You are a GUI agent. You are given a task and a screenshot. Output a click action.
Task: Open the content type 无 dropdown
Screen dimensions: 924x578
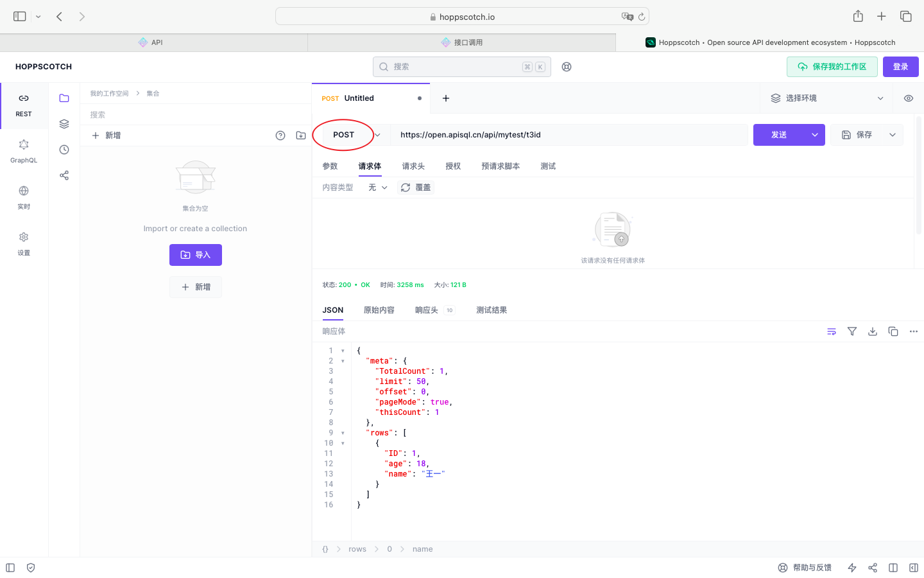(x=378, y=188)
